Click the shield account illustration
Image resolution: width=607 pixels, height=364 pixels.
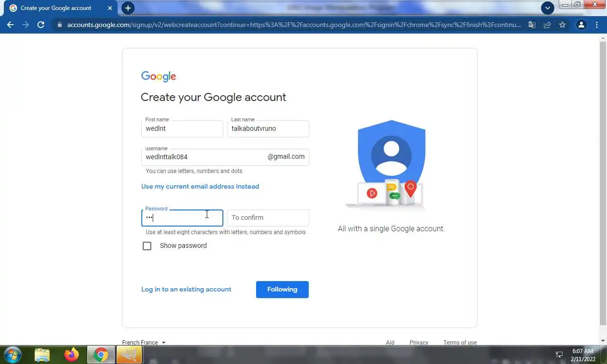pos(391,164)
